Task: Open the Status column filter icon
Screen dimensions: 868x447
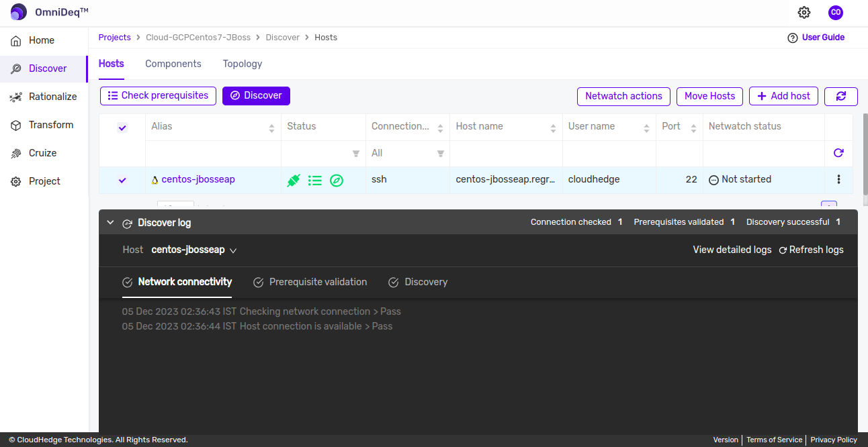Action: coord(356,154)
